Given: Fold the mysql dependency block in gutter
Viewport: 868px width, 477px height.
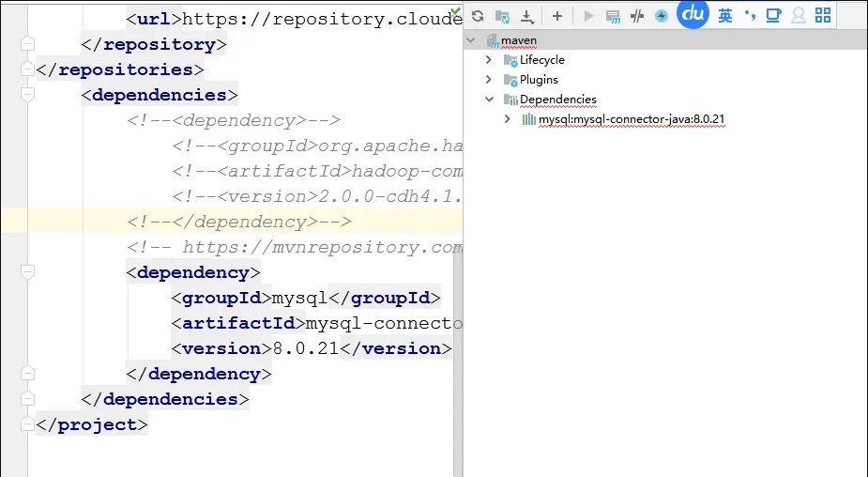Looking at the screenshot, I should click(27, 272).
